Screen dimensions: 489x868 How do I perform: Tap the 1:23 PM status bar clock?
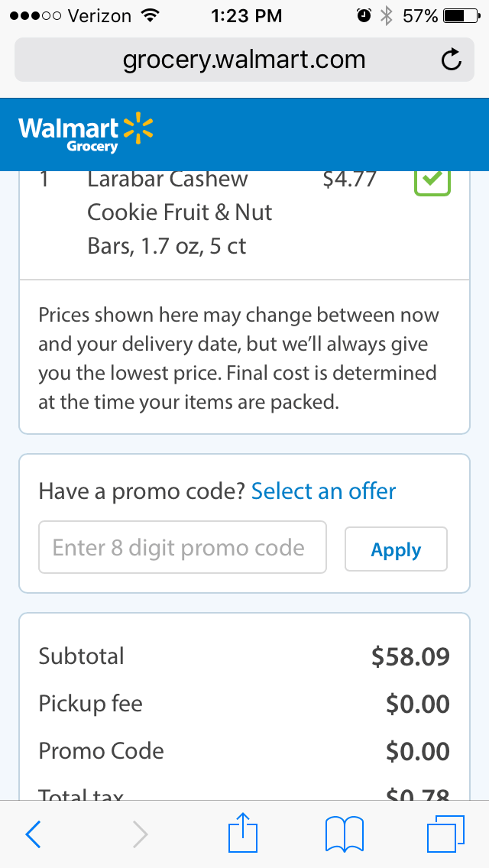pyautogui.click(x=247, y=16)
